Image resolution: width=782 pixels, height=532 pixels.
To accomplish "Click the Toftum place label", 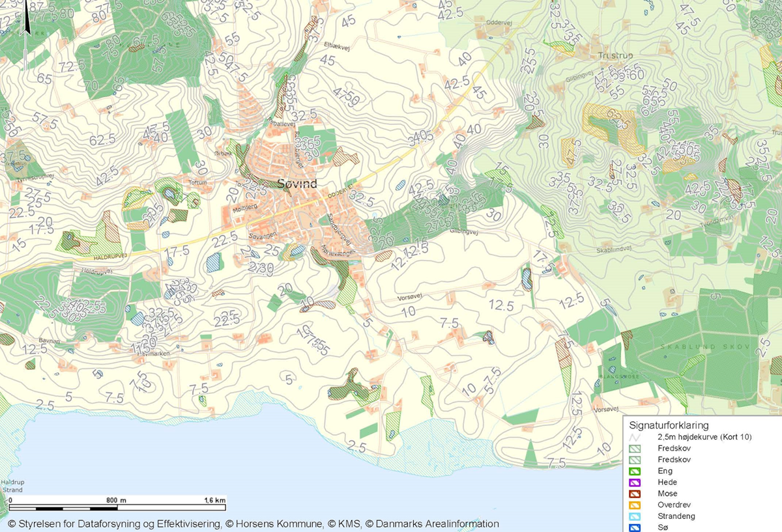I will [x=198, y=183].
